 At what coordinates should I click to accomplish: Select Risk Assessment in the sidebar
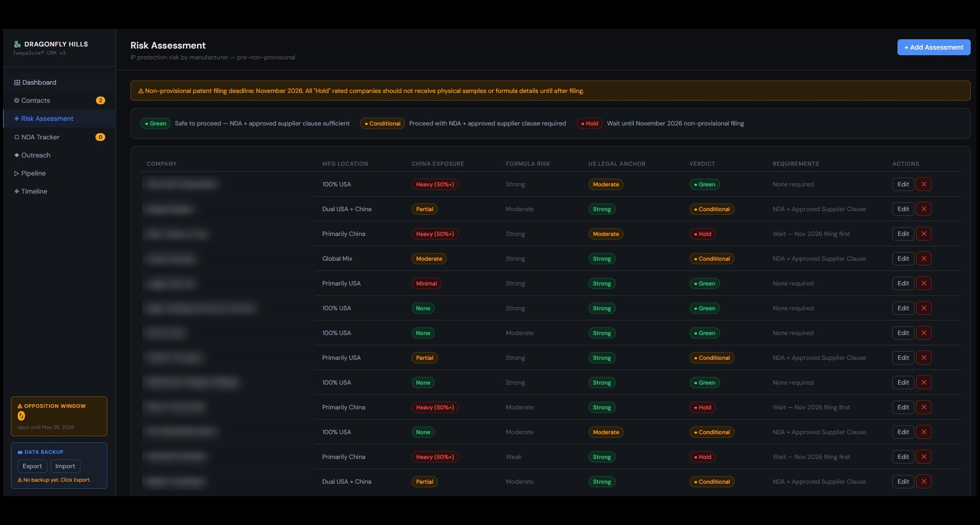coord(59,119)
